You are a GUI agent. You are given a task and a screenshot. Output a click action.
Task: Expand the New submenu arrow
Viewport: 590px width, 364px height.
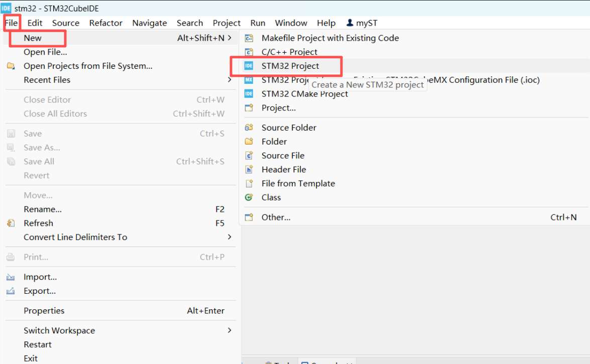click(x=229, y=38)
